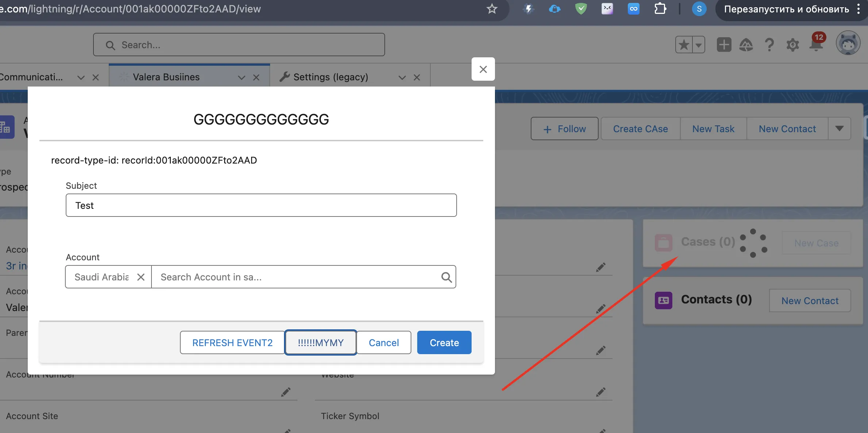Select the Valera Busiines tab
Screen dimensions: 868x433
[166, 77]
